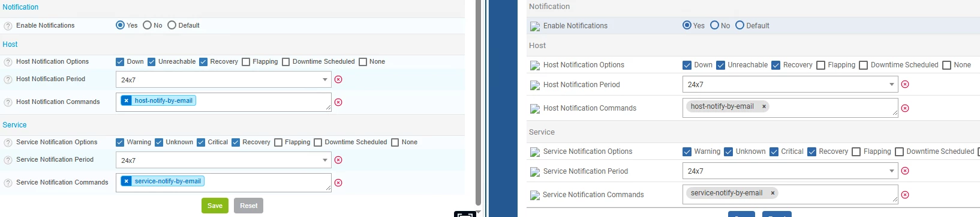The image size is (980, 217).
Task: Open help icon beside Host Notification Period, left panel
Action: [8, 79]
